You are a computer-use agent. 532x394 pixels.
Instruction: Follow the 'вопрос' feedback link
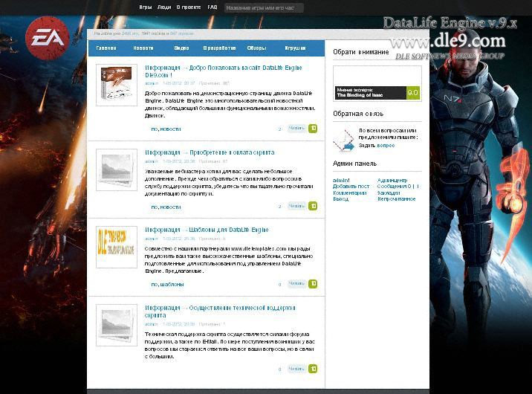click(x=386, y=145)
